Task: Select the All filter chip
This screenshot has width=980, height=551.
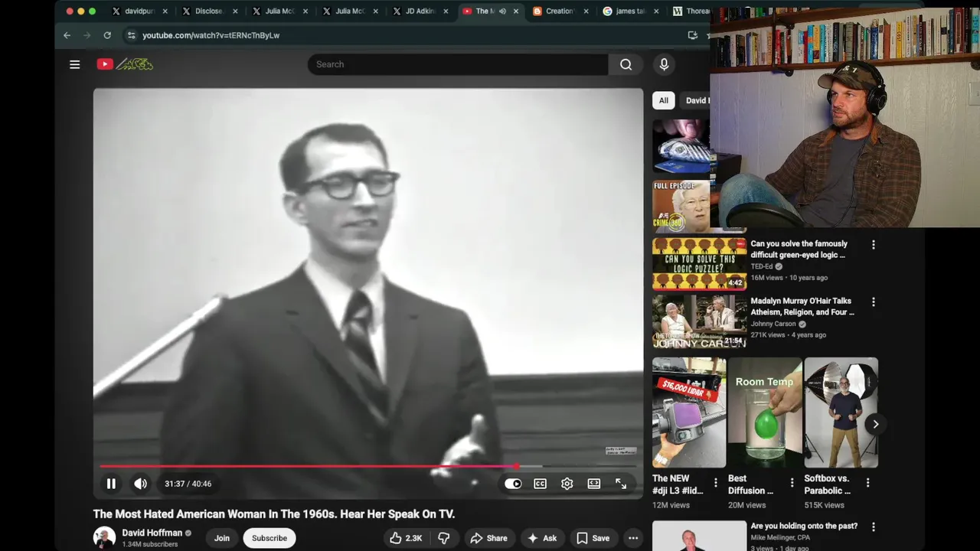Action: click(663, 100)
